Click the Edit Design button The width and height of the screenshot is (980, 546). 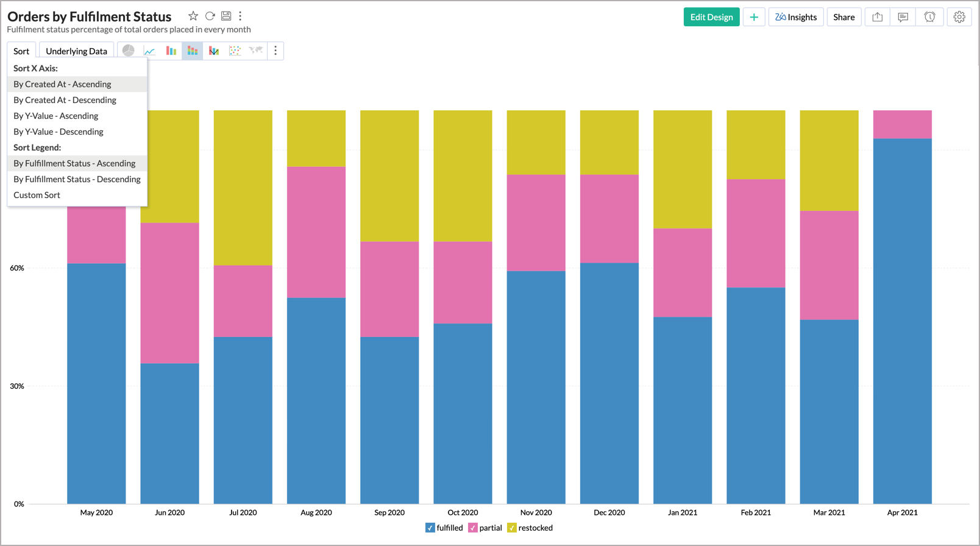pyautogui.click(x=711, y=17)
